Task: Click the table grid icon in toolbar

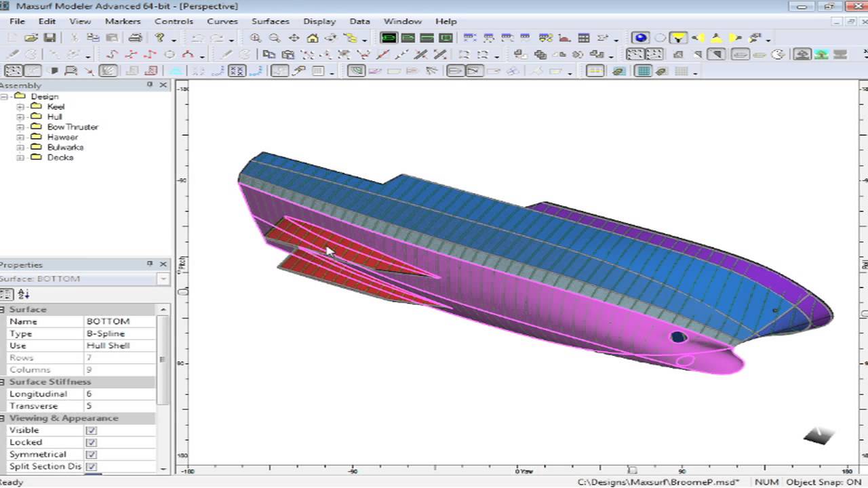Action: coord(583,39)
